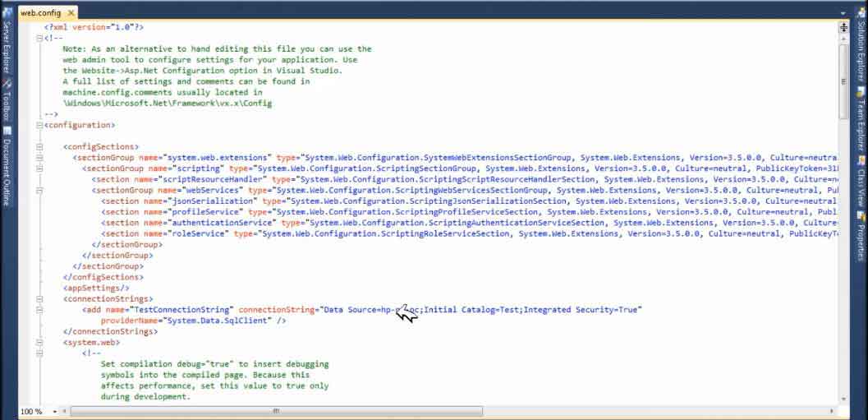The width and height of the screenshot is (868, 420).
Task: Open the 100 % zoom dropdown
Action: 55,411
